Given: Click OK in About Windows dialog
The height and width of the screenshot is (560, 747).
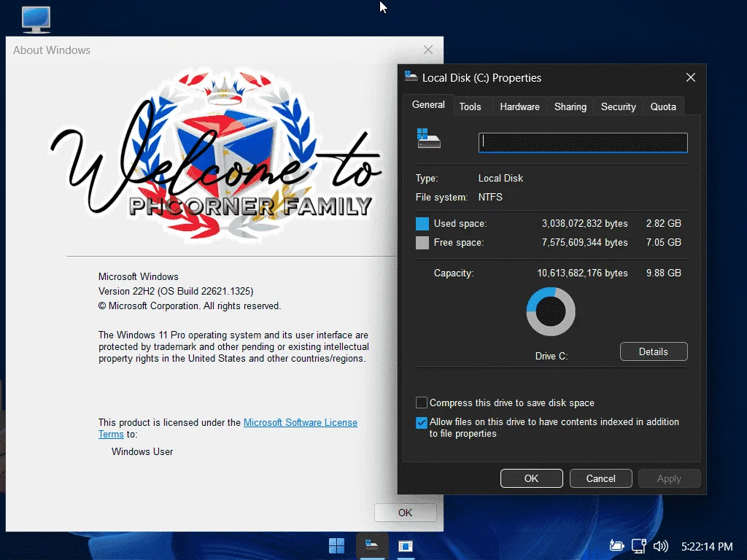Looking at the screenshot, I should [406, 513].
